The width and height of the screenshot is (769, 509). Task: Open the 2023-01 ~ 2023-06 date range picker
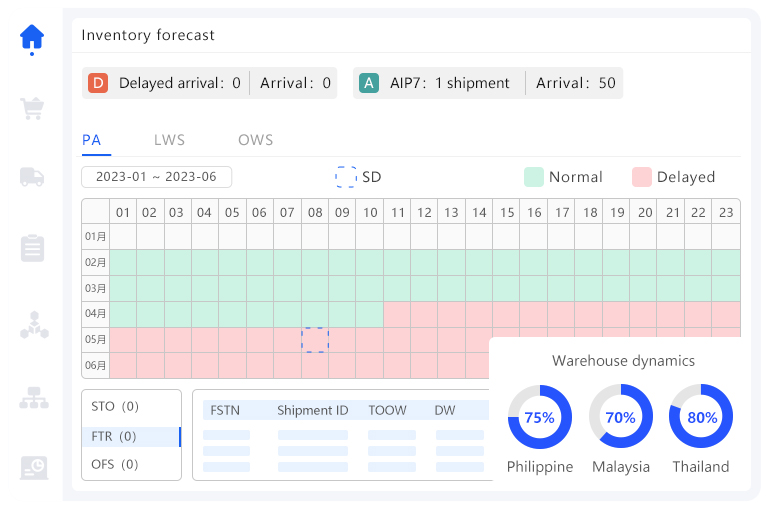click(156, 177)
